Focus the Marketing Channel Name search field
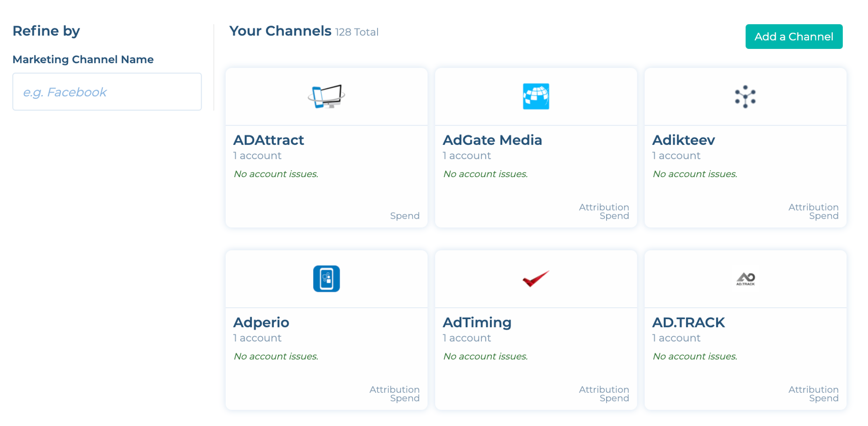 tap(107, 92)
